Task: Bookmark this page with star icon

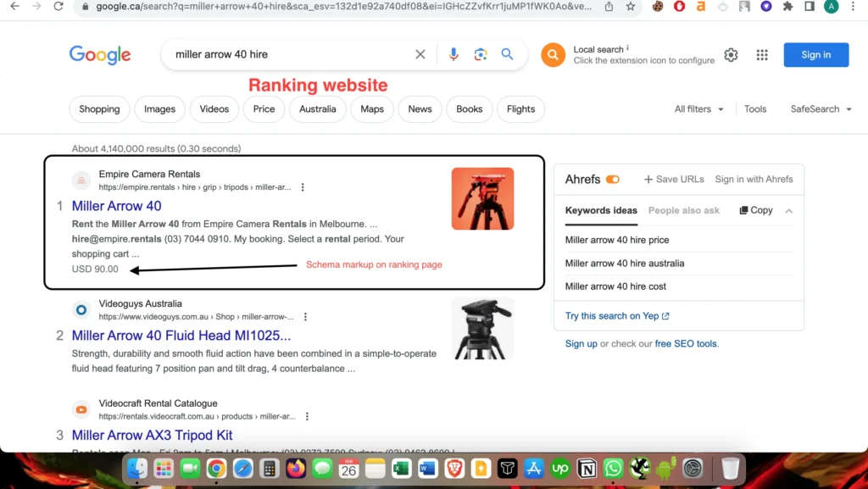Action: 631,7
